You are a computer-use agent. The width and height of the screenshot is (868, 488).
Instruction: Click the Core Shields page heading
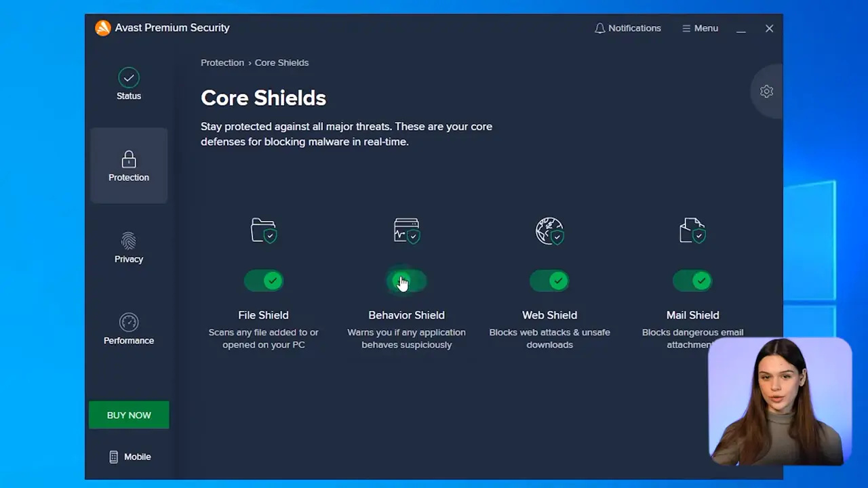click(x=263, y=98)
